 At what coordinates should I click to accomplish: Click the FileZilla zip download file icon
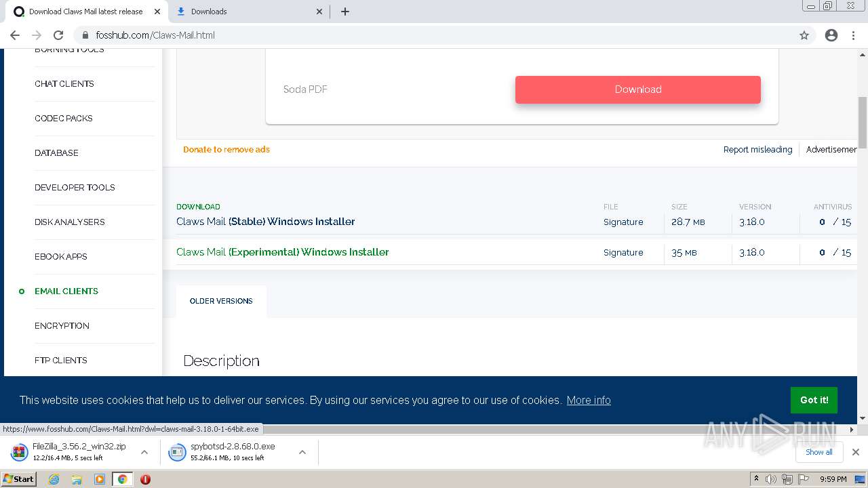(x=20, y=452)
